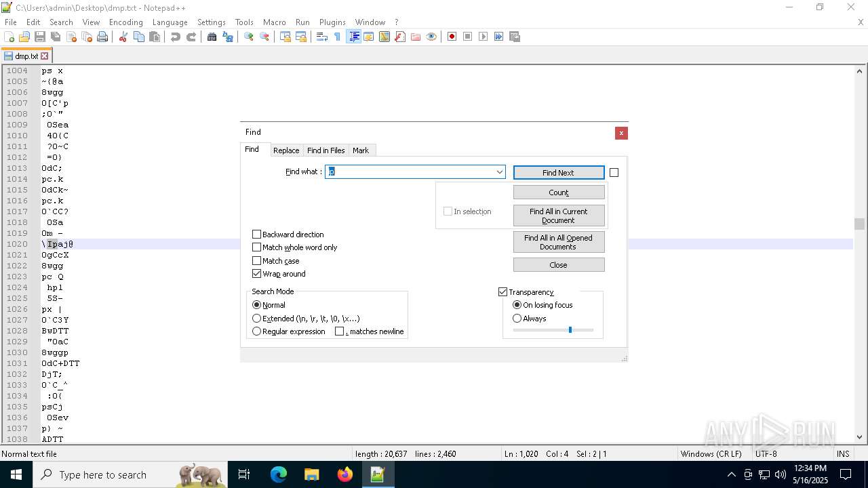868x488 pixels.
Task: Adjust the transparency slider handle
Action: (570, 329)
